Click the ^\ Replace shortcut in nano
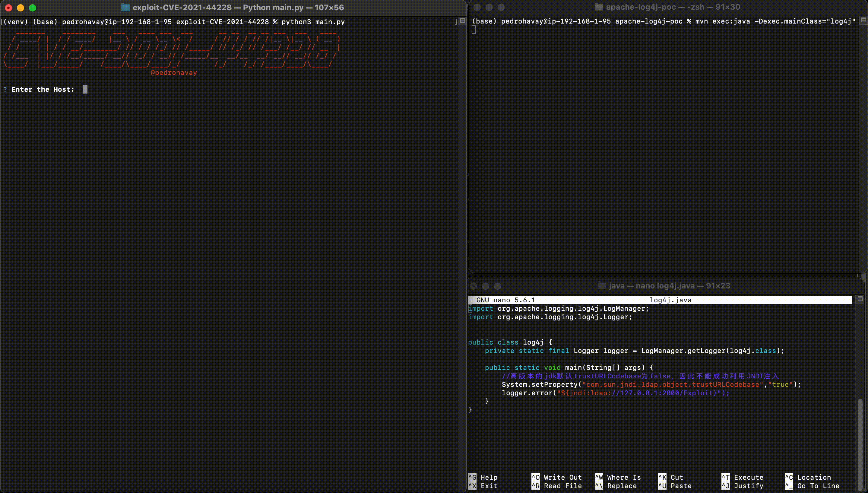This screenshot has height=493, width=868. [x=616, y=486]
